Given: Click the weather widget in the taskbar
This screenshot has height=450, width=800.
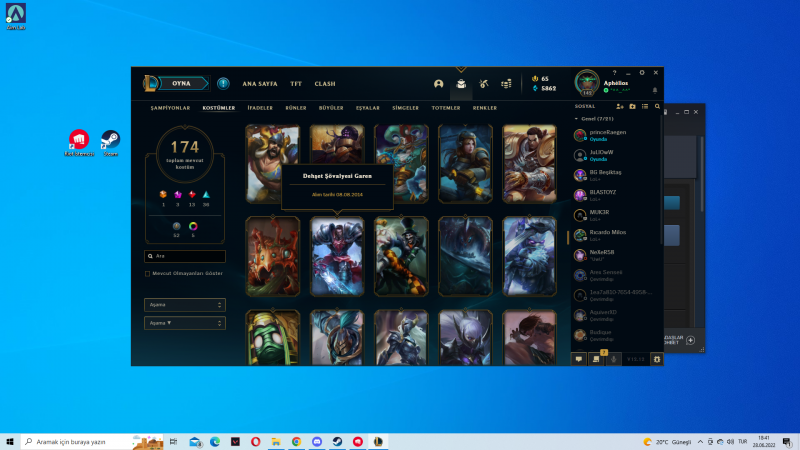Looking at the screenshot, I should pyautogui.click(x=667, y=442).
